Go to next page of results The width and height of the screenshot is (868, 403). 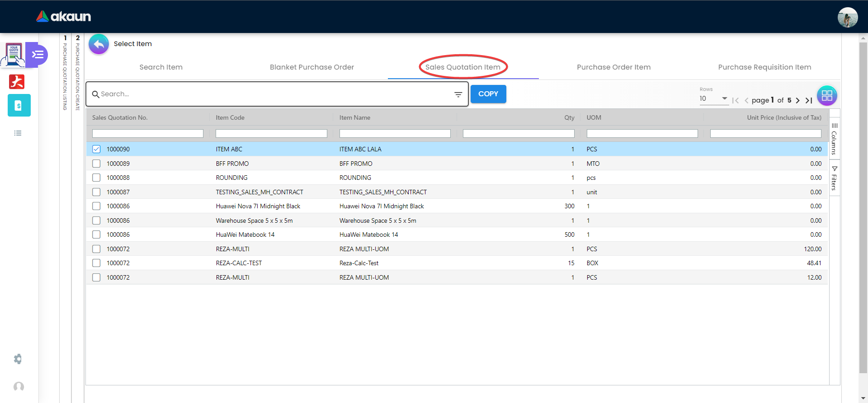pos(797,100)
